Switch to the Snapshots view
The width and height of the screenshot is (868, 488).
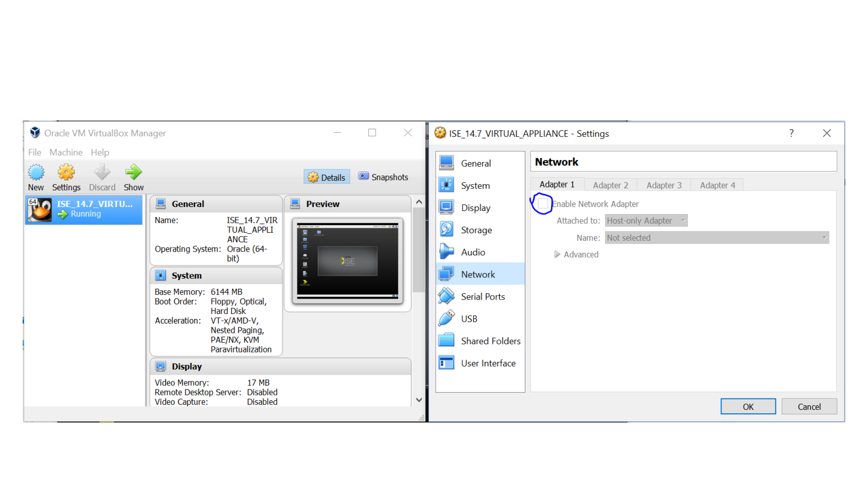coord(383,177)
